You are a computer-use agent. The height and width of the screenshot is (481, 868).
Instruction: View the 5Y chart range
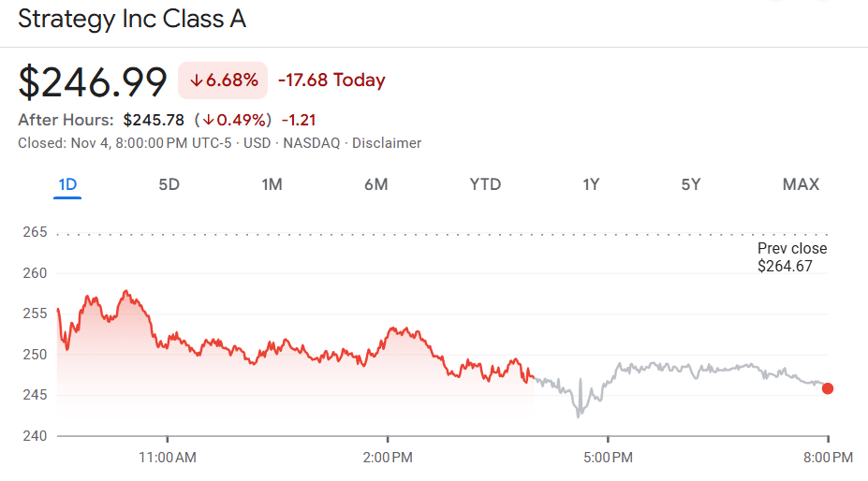(691, 184)
